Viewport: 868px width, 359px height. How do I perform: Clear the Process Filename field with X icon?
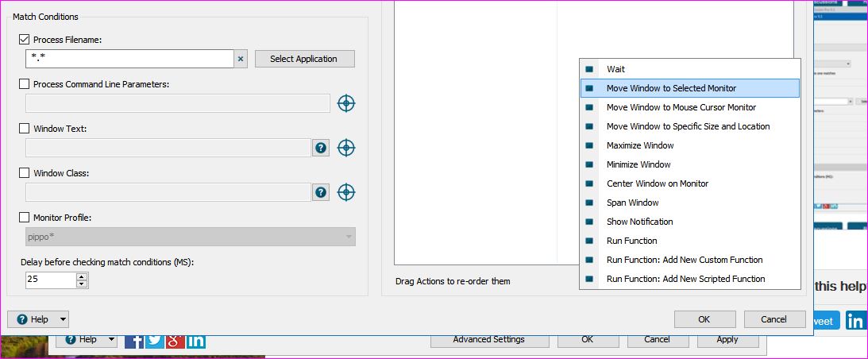[x=241, y=59]
